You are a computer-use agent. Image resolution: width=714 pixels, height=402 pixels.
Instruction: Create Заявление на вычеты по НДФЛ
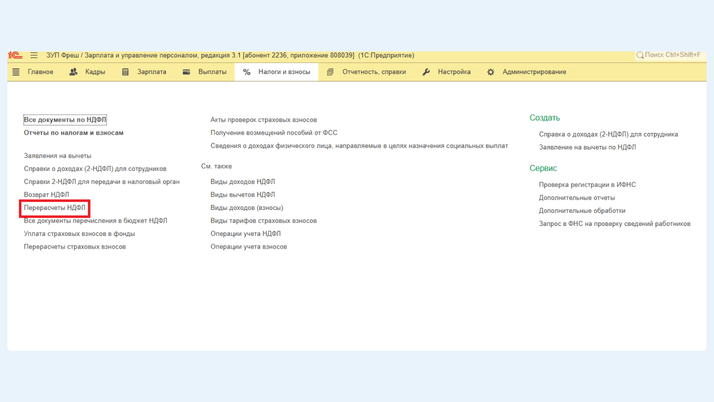(x=587, y=147)
